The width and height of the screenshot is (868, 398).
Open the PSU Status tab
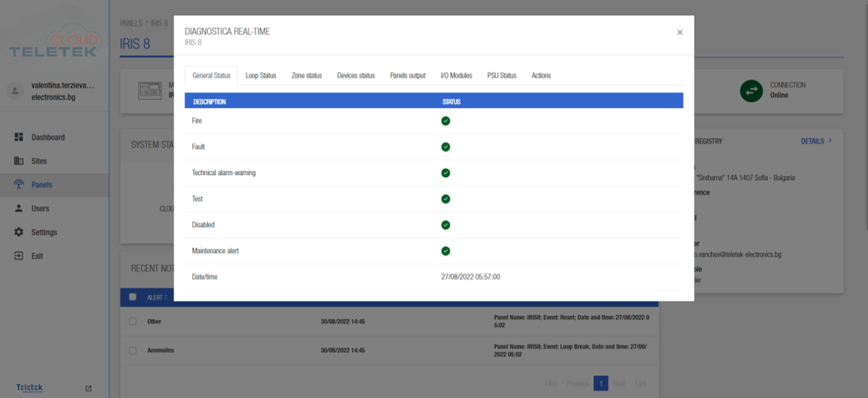tap(502, 75)
